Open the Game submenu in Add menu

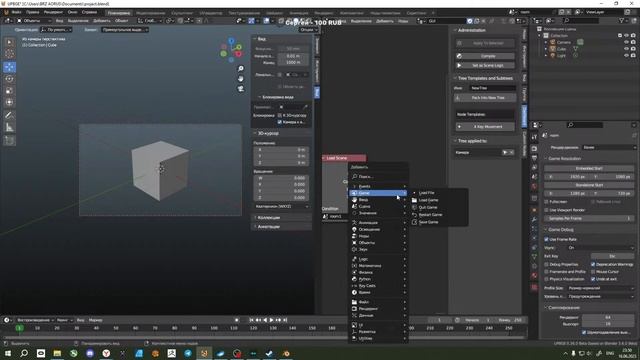point(378,193)
